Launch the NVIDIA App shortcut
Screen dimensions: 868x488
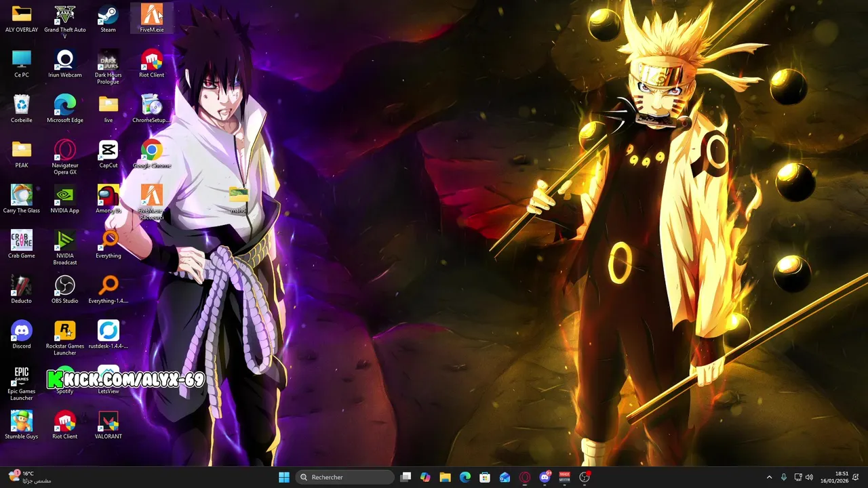(x=65, y=199)
